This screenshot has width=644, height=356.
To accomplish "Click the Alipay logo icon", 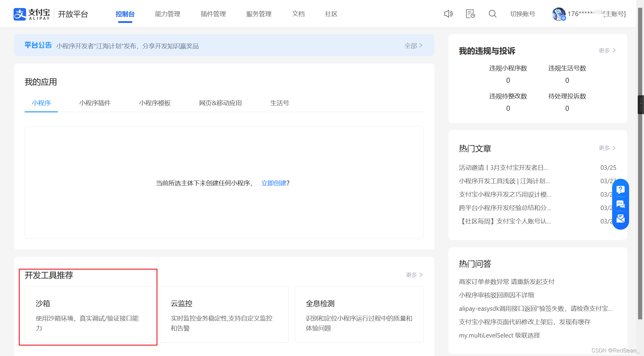I will coord(20,14).
